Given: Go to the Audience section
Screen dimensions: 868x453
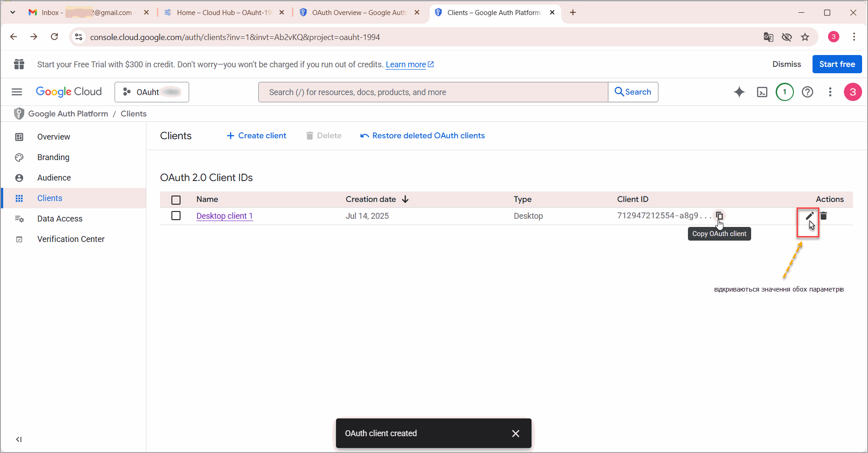Looking at the screenshot, I should tap(54, 178).
